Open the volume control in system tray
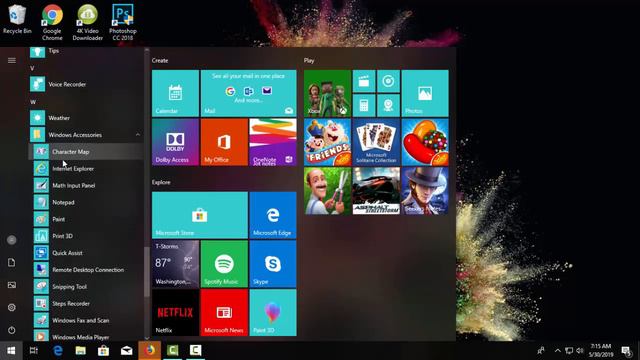 (580, 351)
